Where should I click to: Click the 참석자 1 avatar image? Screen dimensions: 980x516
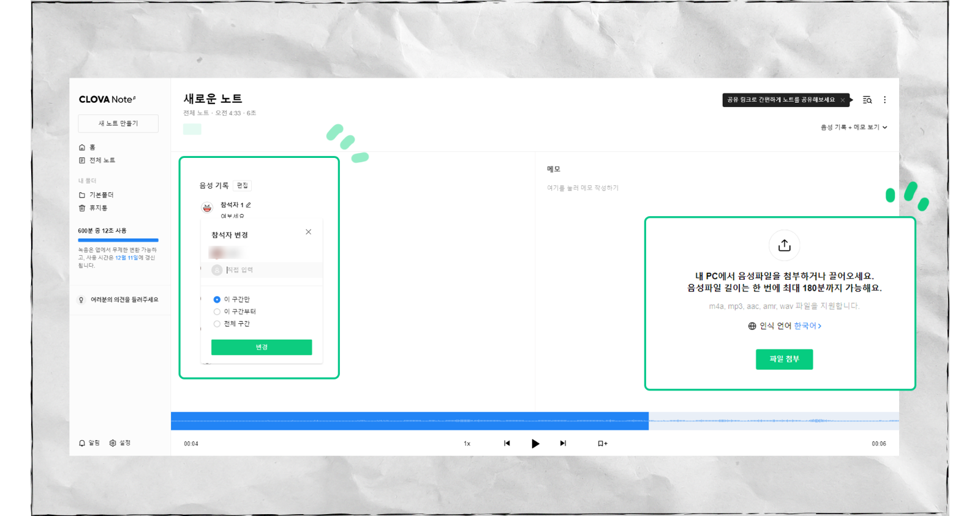[207, 208]
